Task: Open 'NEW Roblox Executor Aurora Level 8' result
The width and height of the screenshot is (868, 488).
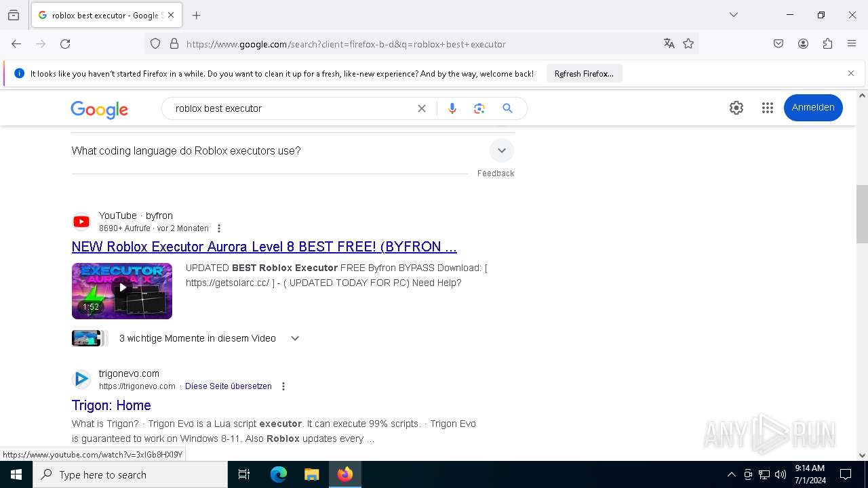Action: point(264,247)
